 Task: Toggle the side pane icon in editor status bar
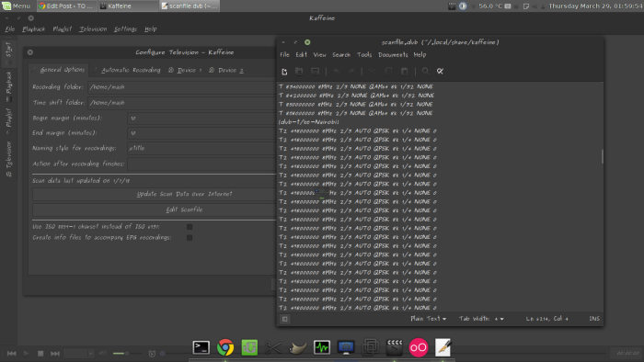tap(284, 319)
